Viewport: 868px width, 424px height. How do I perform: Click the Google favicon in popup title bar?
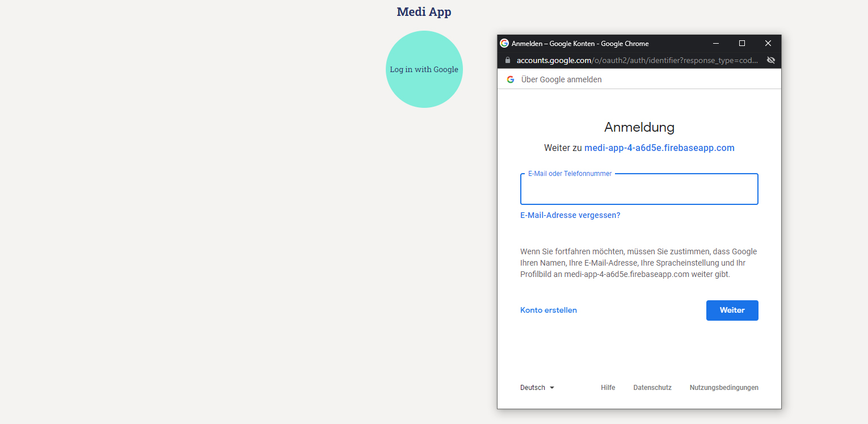(x=504, y=43)
